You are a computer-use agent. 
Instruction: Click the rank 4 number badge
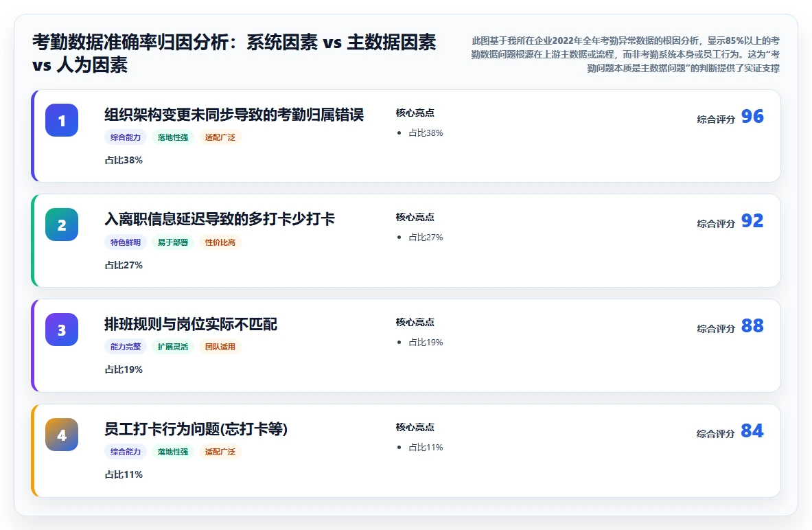click(x=62, y=435)
